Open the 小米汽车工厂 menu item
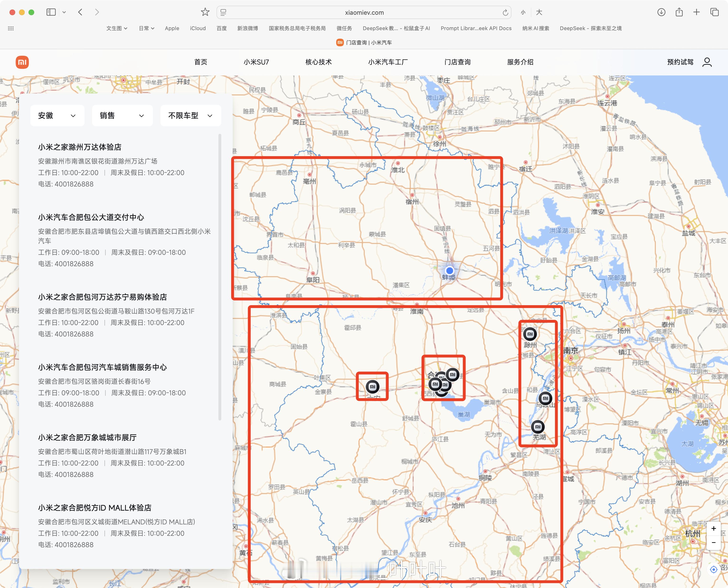The height and width of the screenshot is (588, 728). pos(388,62)
